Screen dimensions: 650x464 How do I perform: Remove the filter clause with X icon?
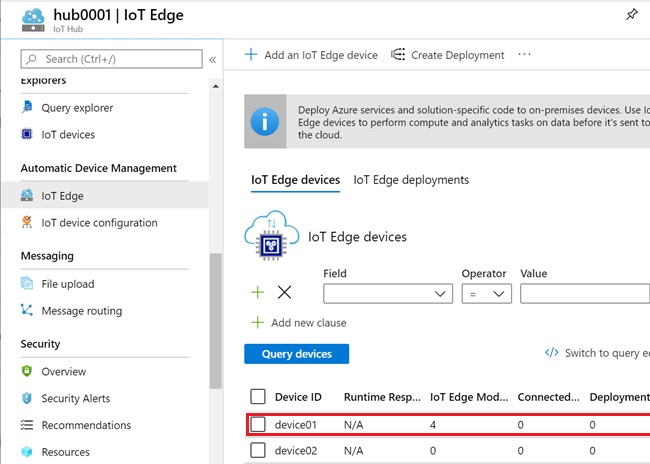pos(284,292)
